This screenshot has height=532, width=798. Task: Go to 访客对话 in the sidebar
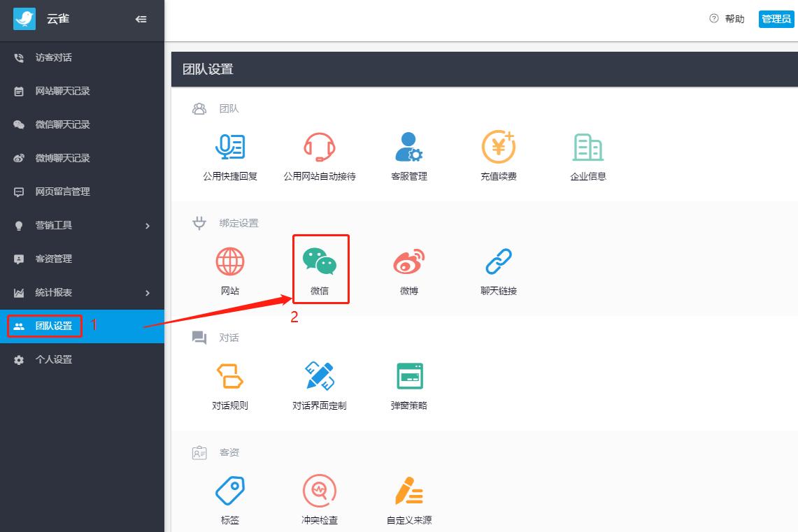pos(82,57)
